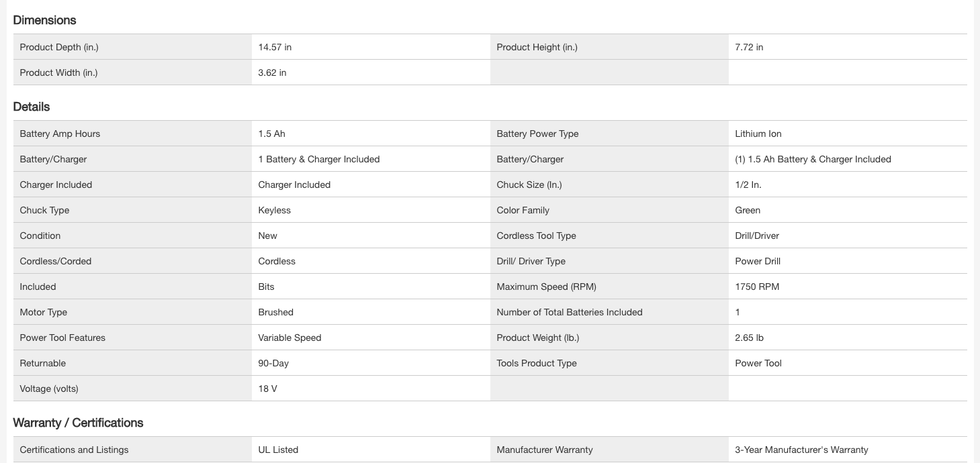
Task: Select the Product Height (in.) label
Action: [537, 47]
